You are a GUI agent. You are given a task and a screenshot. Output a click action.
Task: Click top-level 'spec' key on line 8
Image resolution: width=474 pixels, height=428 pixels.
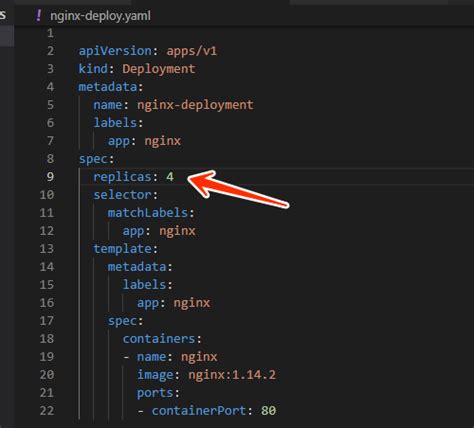(x=93, y=159)
